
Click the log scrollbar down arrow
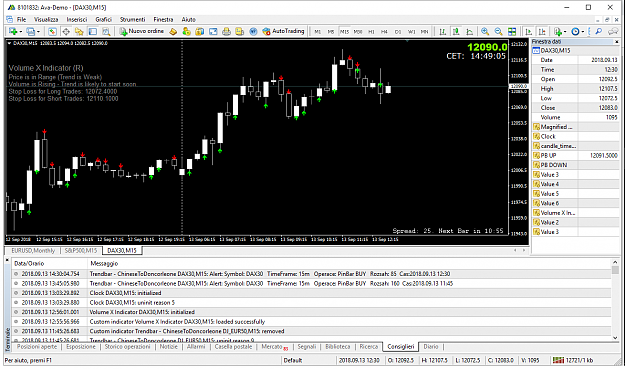(615, 338)
